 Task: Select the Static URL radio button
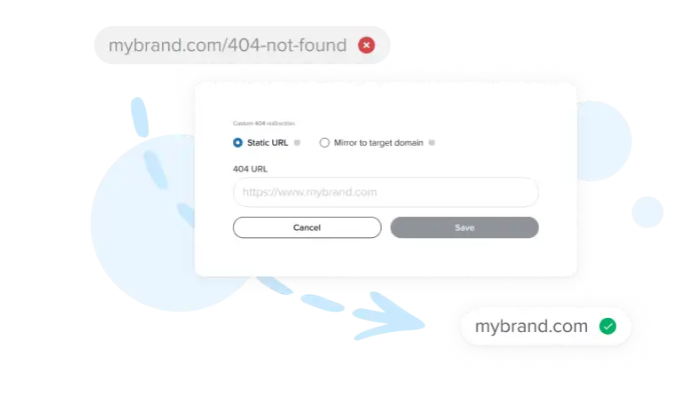(x=238, y=142)
